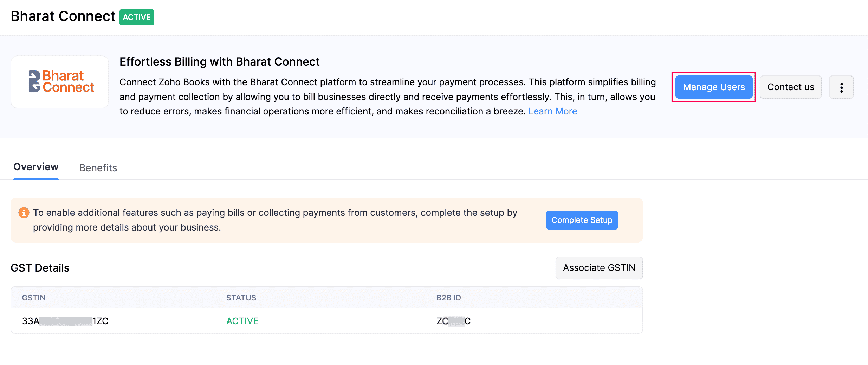The width and height of the screenshot is (868, 365).
Task: Click the Bharat Connect page title
Action: coord(62,16)
